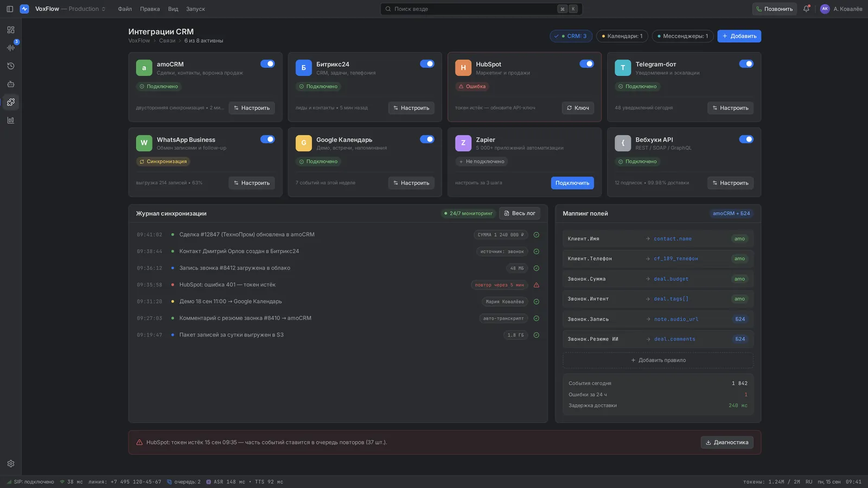
Task: Click the WhatsApp Business logo icon
Action: 144,143
